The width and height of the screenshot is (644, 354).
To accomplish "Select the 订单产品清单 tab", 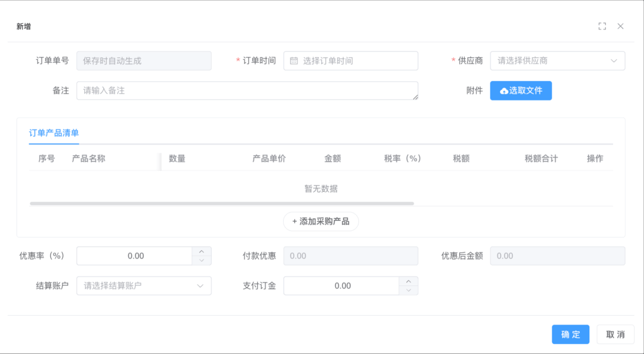I will pyautogui.click(x=53, y=133).
